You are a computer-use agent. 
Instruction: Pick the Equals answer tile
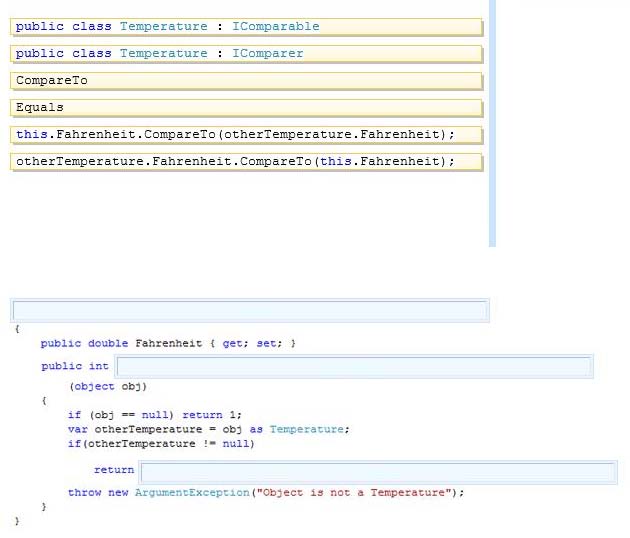(246, 108)
